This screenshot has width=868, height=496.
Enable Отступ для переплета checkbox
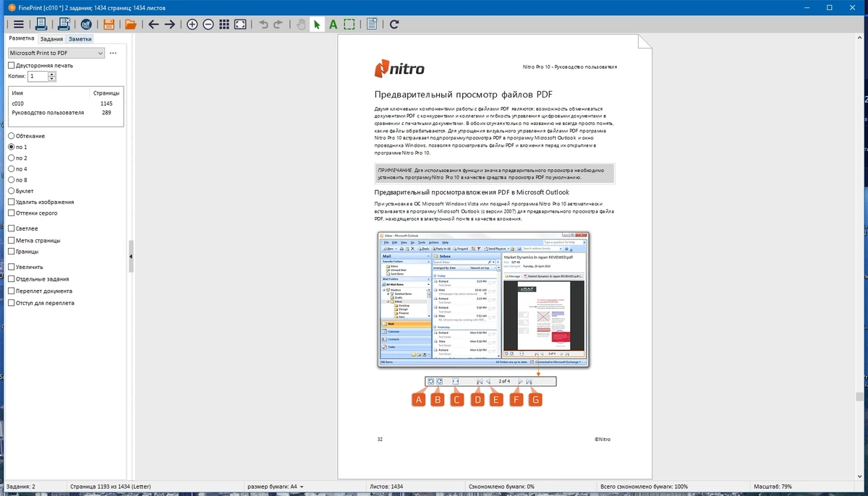tap(11, 303)
